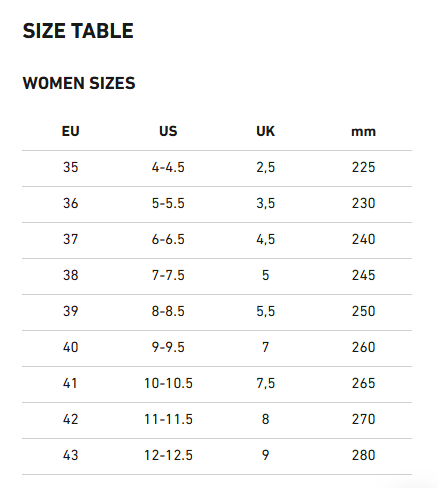This screenshot has width=438, height=488.
Task: Click US size 12-12.5 cell
Action: click(x=168, y=455)
